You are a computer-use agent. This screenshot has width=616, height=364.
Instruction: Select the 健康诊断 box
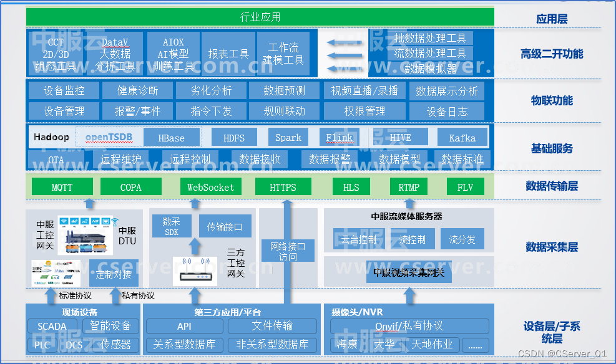click(x=137, y=90)
